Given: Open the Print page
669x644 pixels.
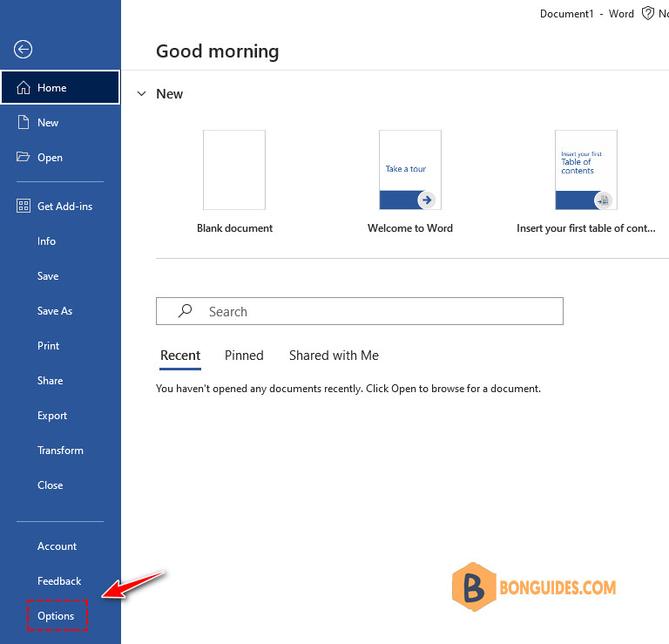Looking at the screenshot, I should (x=60, y=346).
